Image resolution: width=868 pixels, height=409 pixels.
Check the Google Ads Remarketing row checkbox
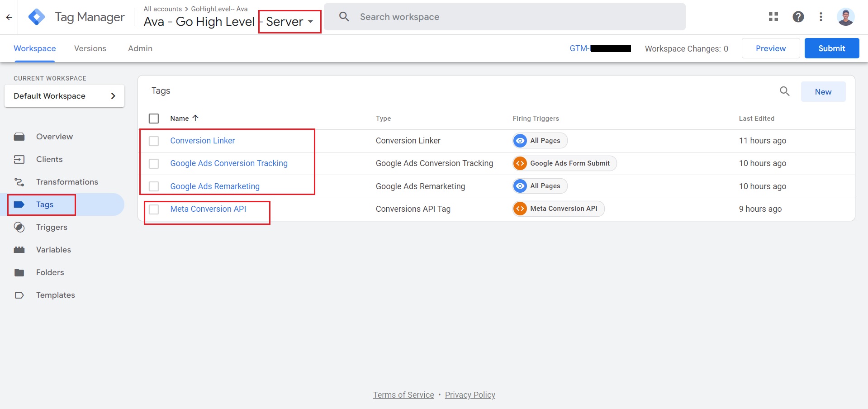point(154,186)
